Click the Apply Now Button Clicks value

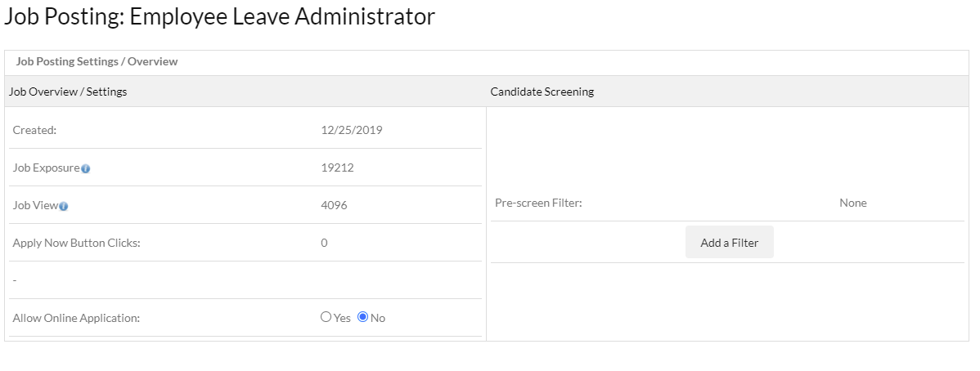click(x=325, y=243)
